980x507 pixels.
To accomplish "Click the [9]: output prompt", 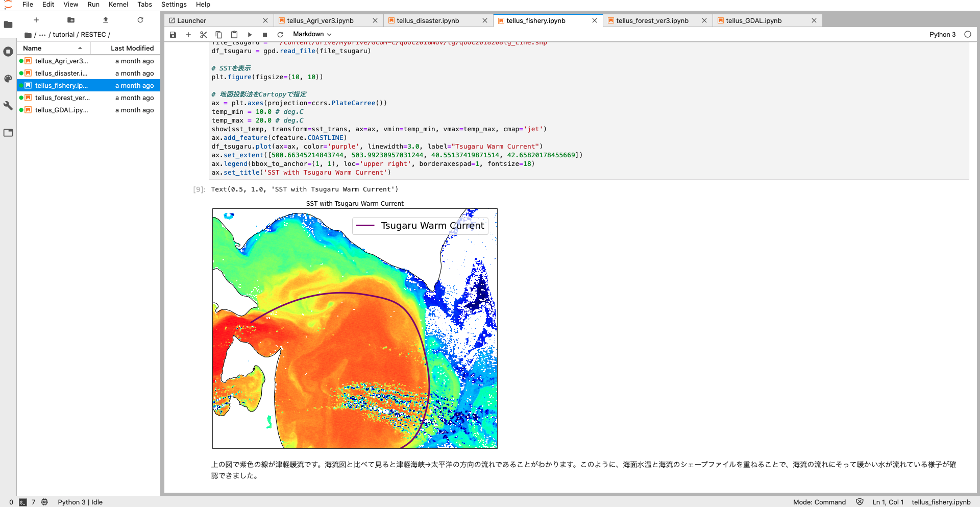I will [199, 189].
